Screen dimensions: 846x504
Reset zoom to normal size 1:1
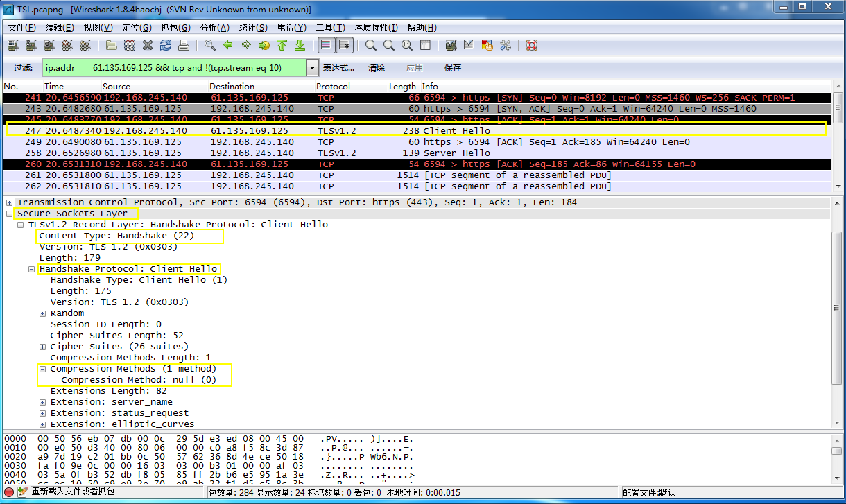click(407, 45)
